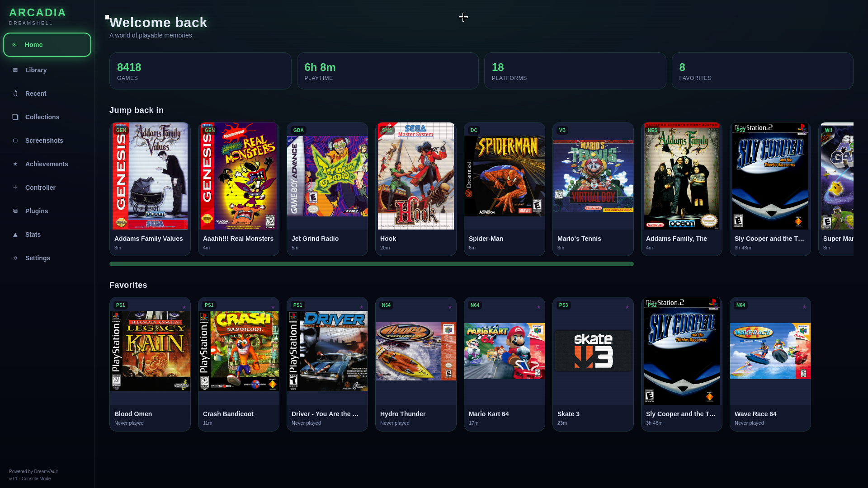Select the Super Mario Wii card

tap(836, 189)
